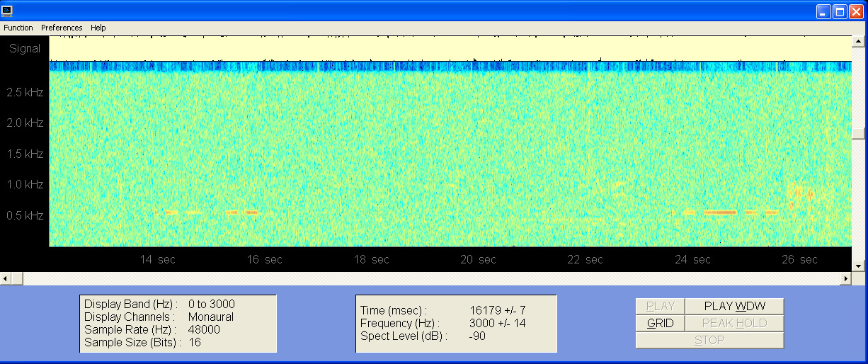Minimize the spectrogram window
The width and height of the screenshot is (868, 364).
click(x=824, y=11)
